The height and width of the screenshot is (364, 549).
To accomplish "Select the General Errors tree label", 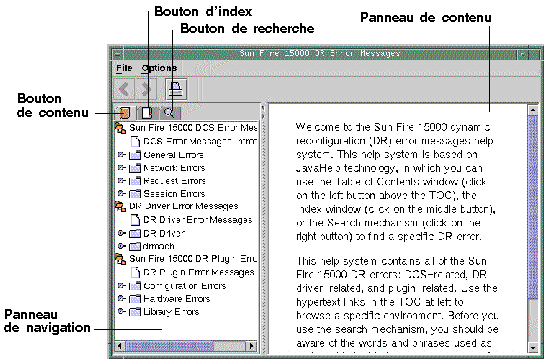I will [173, 155].
